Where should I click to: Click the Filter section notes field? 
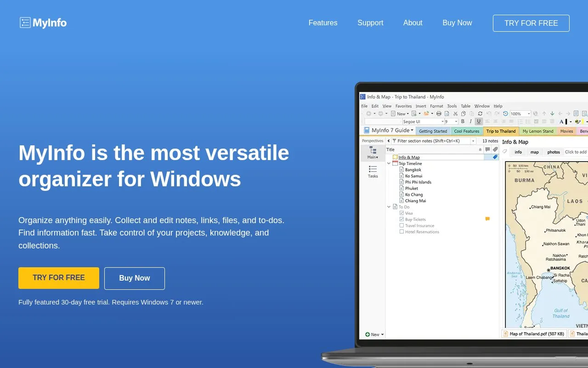[434, 141]
